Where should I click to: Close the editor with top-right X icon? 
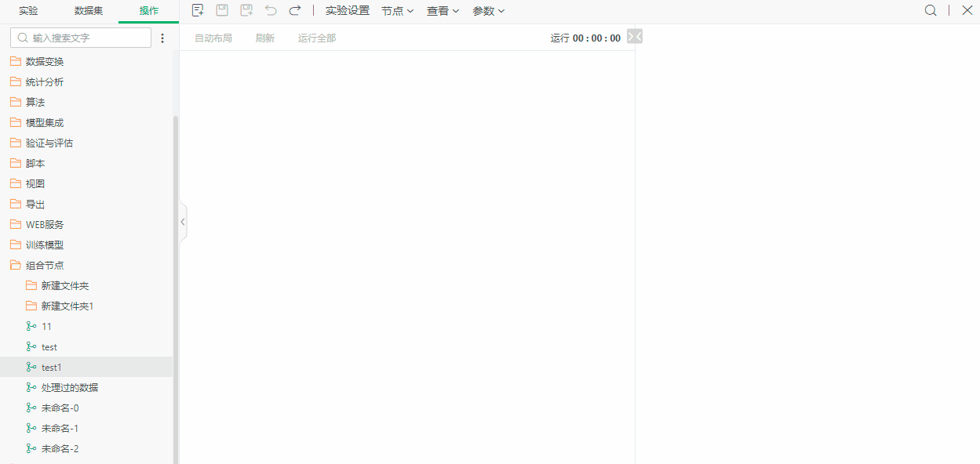click(967, 10)
